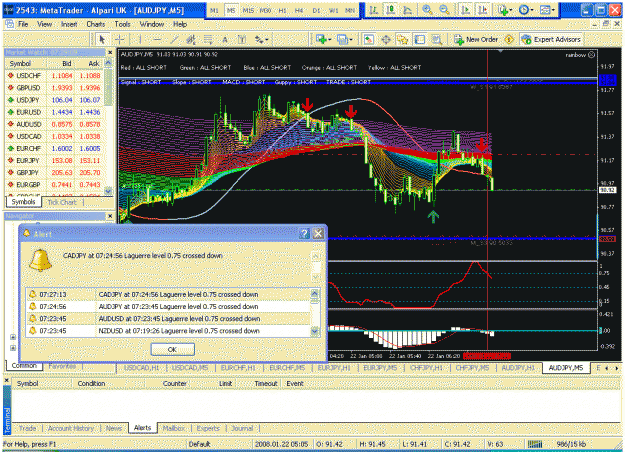Viewport: 625px width, 452px height.
Task: Open new chart dropdown
Action: [323, 39]
